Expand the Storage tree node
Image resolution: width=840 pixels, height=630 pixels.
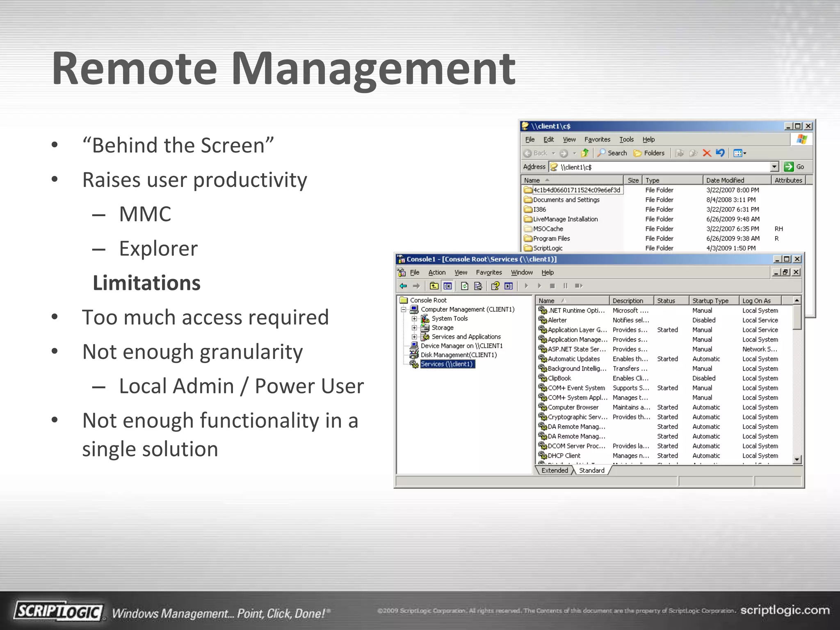click(414, 328)
